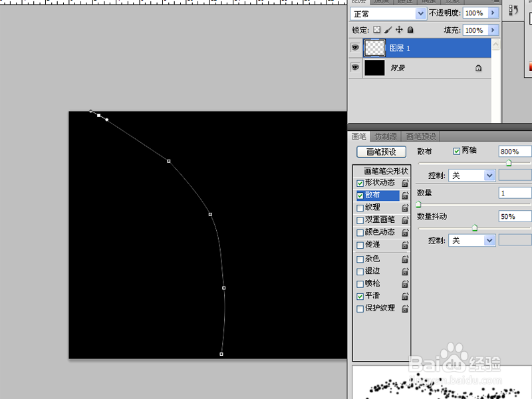Image resolution: width=532 pixels, height=399 pixels.
Task: Enable the 颜色动态 checkbox
Action: point(360,232)
